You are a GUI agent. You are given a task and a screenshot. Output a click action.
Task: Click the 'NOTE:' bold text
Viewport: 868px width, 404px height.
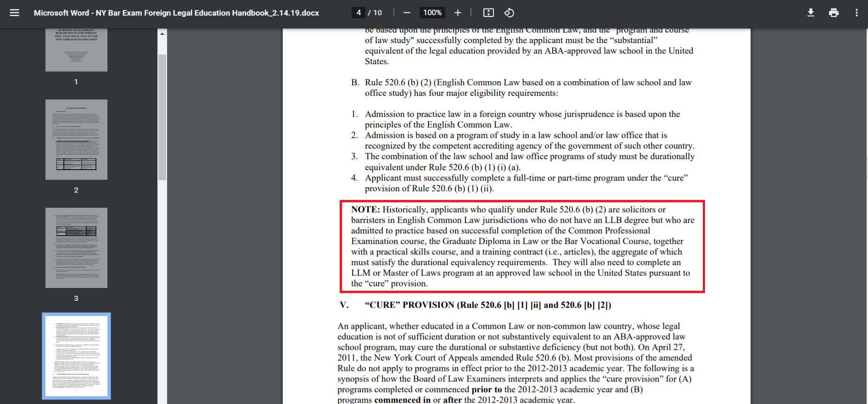(365, 210)
